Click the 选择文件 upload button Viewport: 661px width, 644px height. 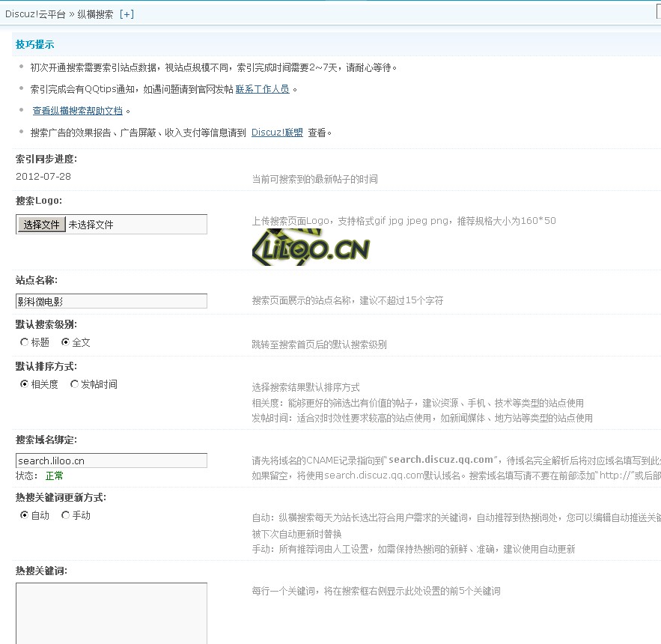click(x=41, y=225)
